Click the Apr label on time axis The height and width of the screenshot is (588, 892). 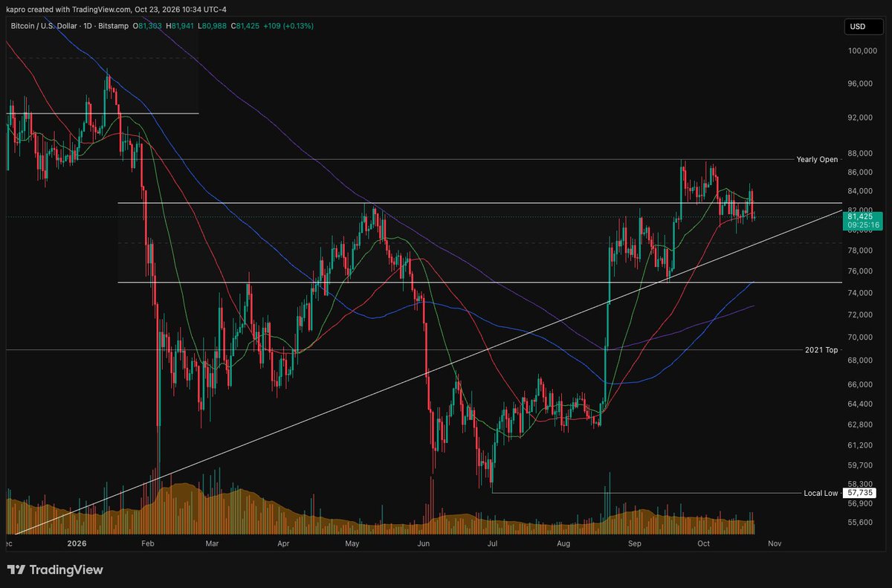click(x=282, y=543)
